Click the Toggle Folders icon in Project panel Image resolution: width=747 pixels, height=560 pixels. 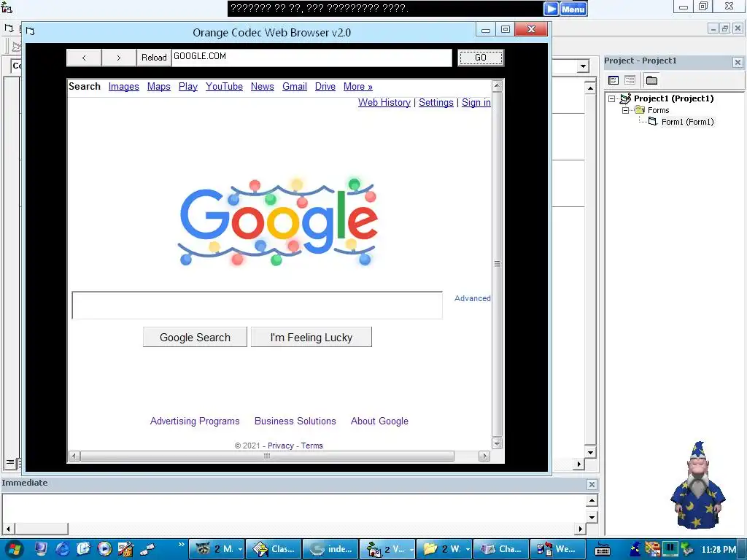(651, 80)
